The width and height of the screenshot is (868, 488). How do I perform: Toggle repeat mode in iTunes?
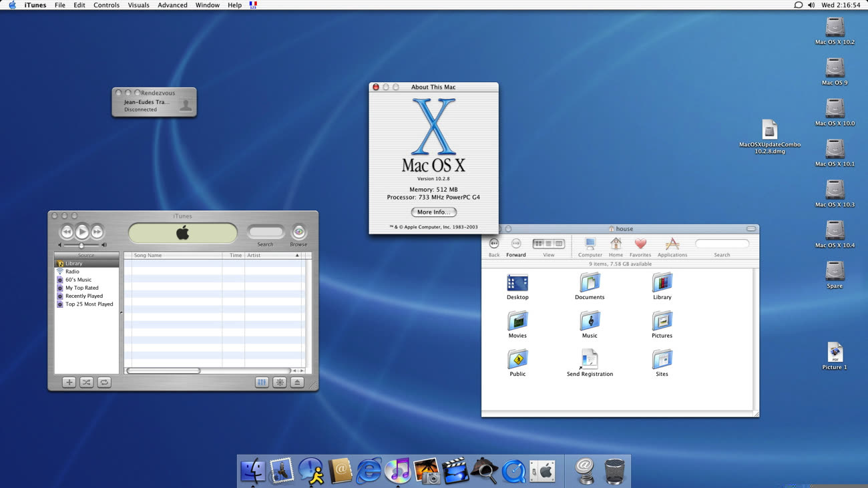tap(104, 383)
